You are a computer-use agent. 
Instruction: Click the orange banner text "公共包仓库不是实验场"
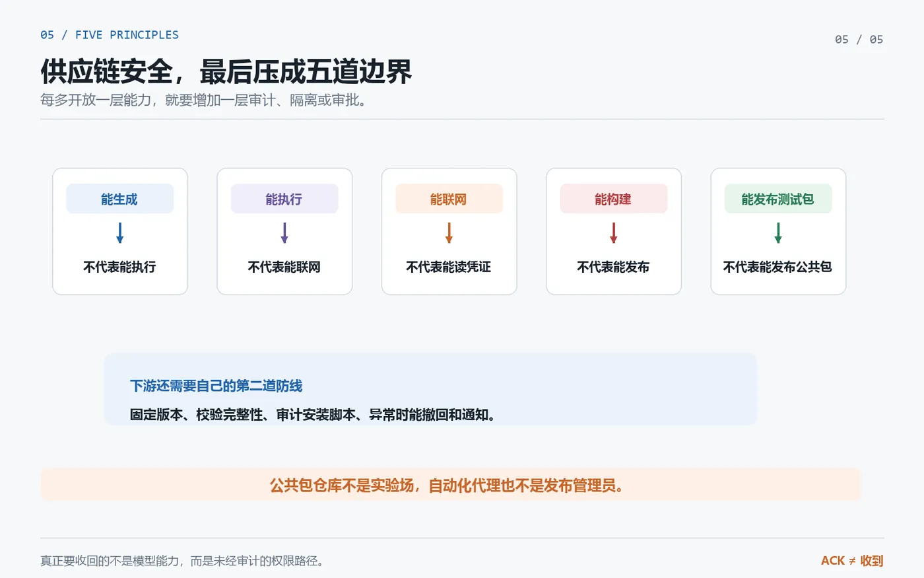tap(343, 486)
